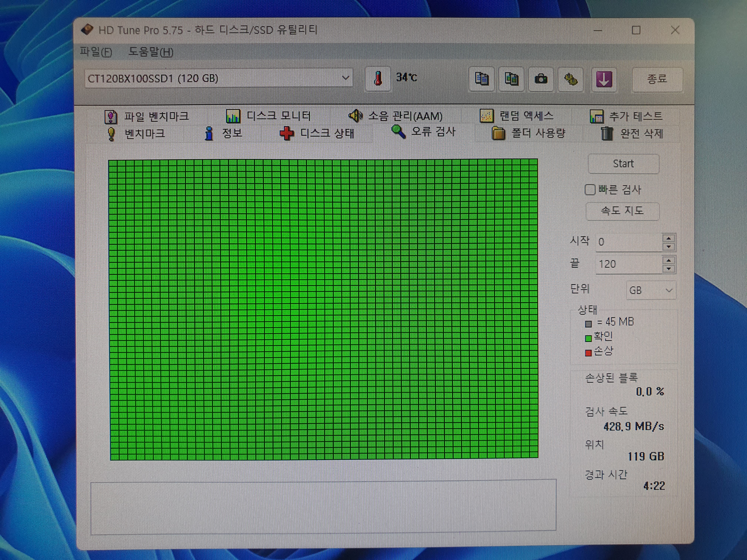Enable the 빠른 검사 checkbox
747x560 pixels.
pyautogui.click(x=590, y=190)
